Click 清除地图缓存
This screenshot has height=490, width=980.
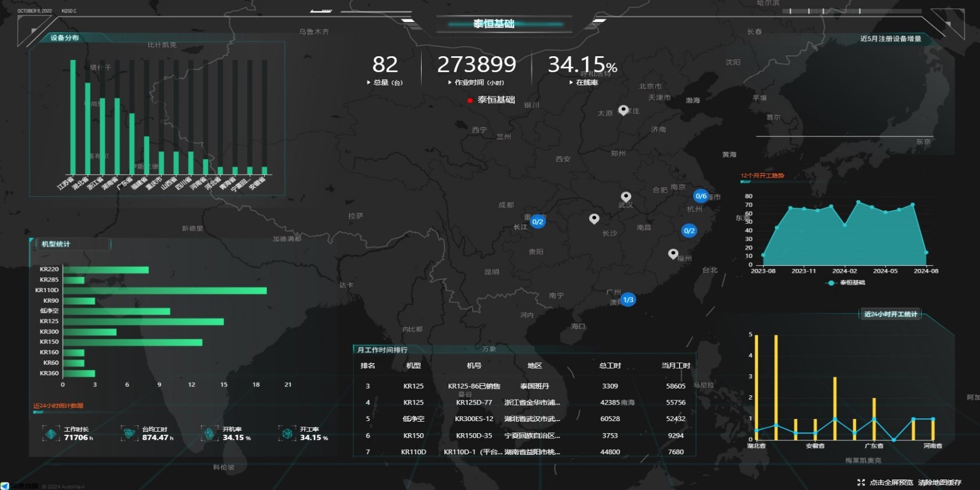(x=940, y=482)
